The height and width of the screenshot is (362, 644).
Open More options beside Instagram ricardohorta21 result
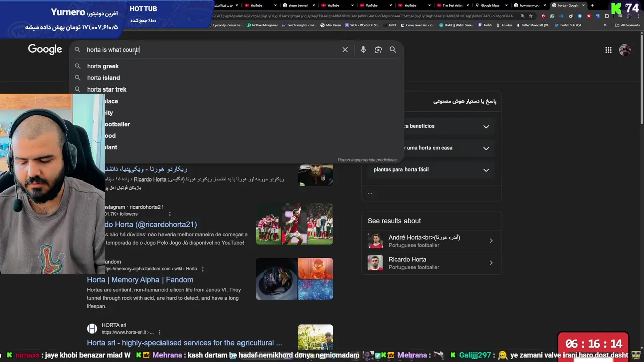point(170,214)
